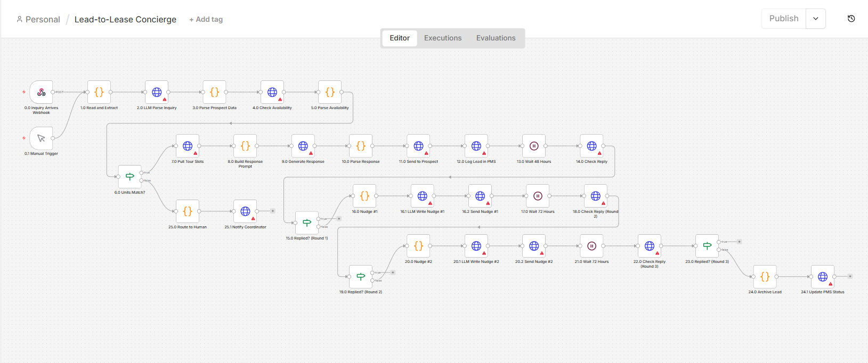The width and height of the screenshot is (868, 363).
Task: Select the 12.0 Log Lead in PMS node
Action: (476, 146)
